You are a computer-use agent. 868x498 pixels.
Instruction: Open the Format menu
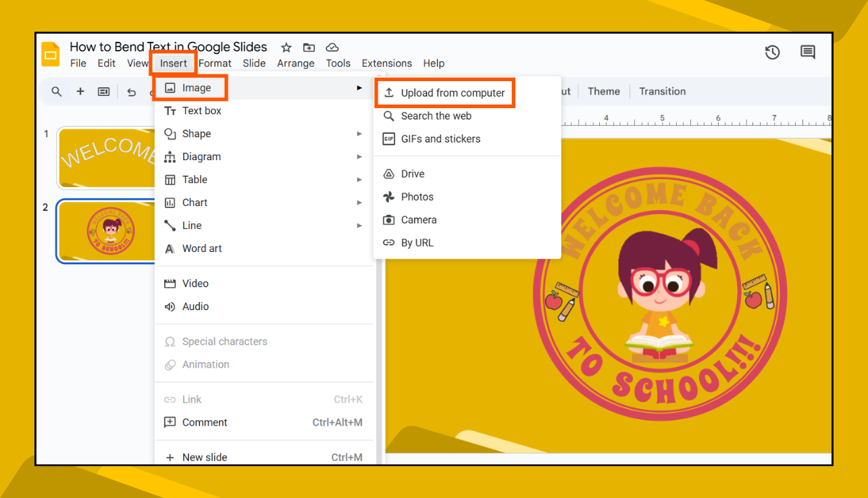(215, 63)
